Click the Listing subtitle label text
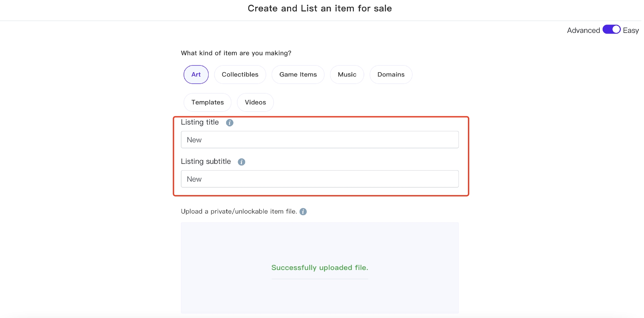 click(206, 162)
